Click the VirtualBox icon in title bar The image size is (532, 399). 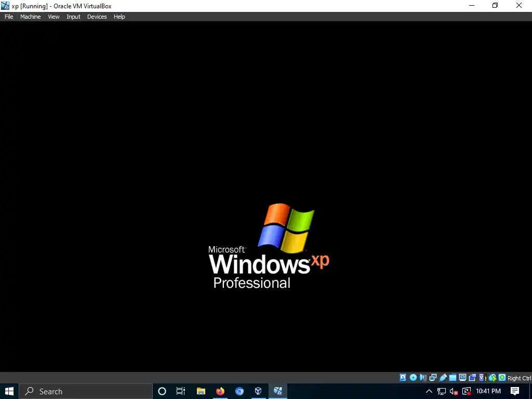point(5,6)
